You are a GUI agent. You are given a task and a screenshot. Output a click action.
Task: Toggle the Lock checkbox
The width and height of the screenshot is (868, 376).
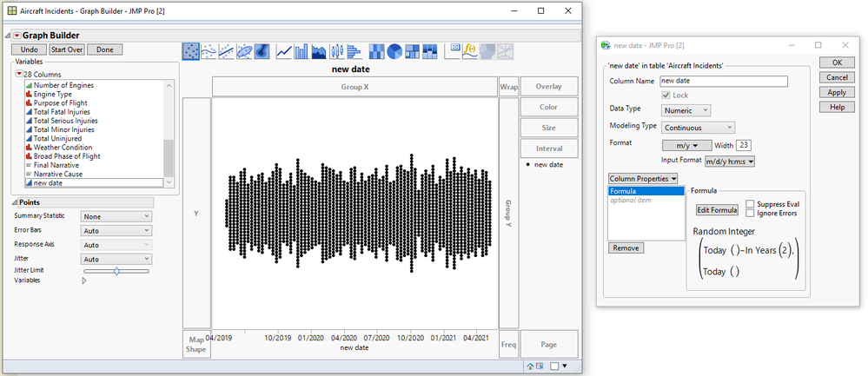(666, 95)
